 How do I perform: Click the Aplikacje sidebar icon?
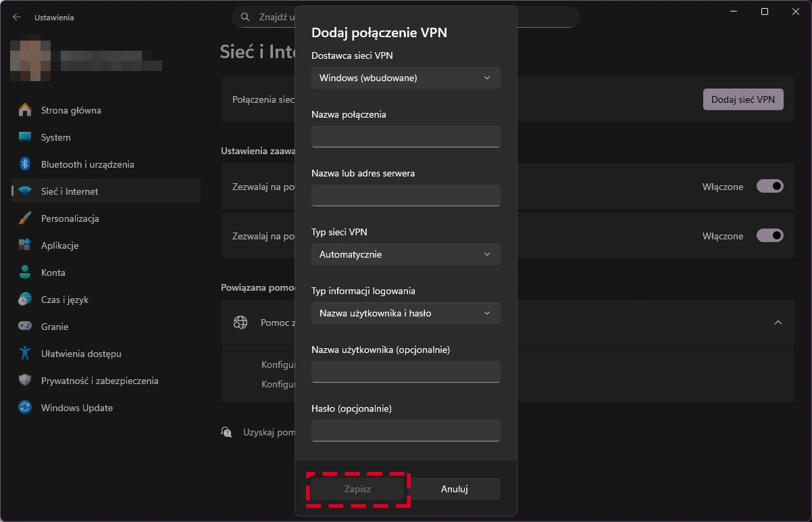point(25,245)
